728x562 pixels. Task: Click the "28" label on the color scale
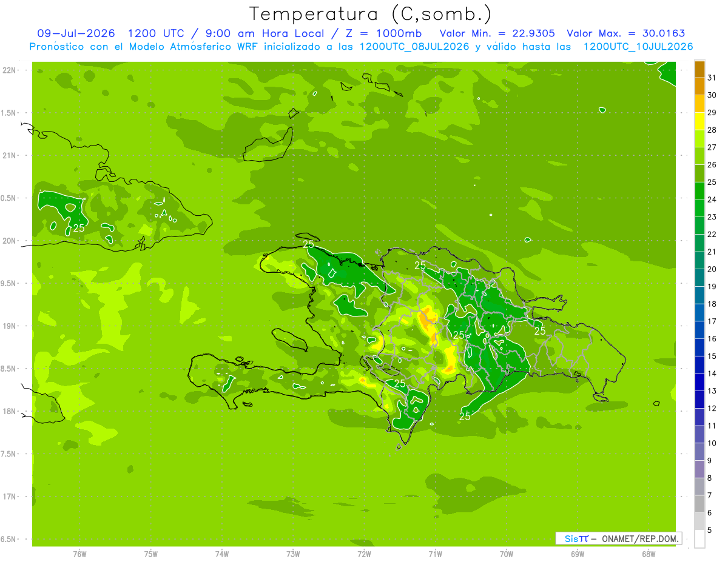[712, 130]
